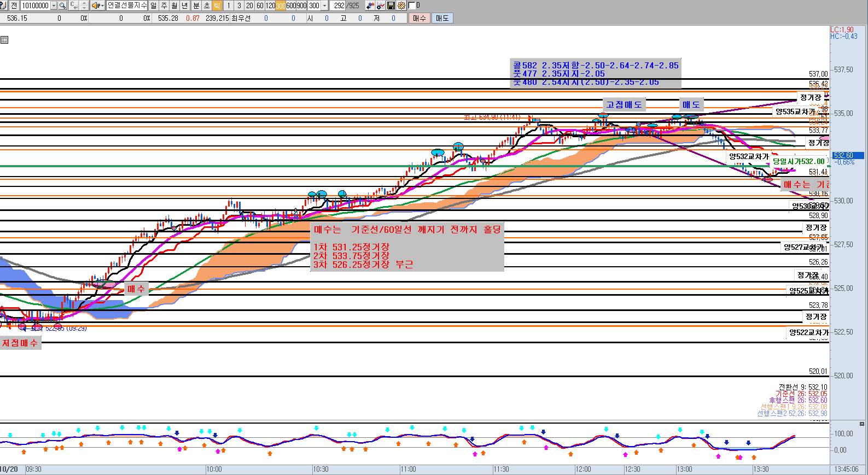Toggle the tick (틱) chart period button

coord(217,5)
